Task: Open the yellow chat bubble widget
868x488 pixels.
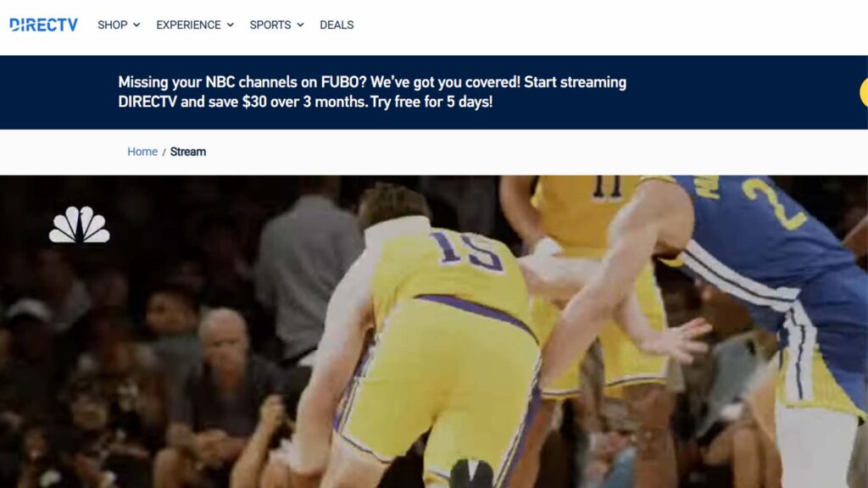Action: (x=863, y=91)
